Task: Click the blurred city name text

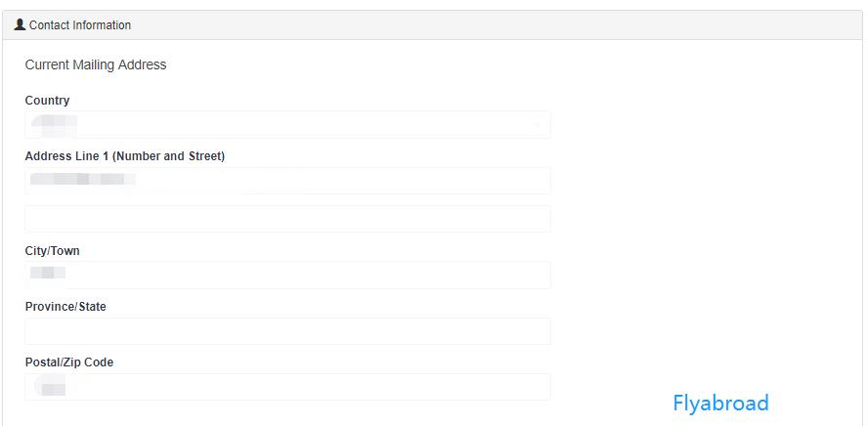Action: coord(47,274)
